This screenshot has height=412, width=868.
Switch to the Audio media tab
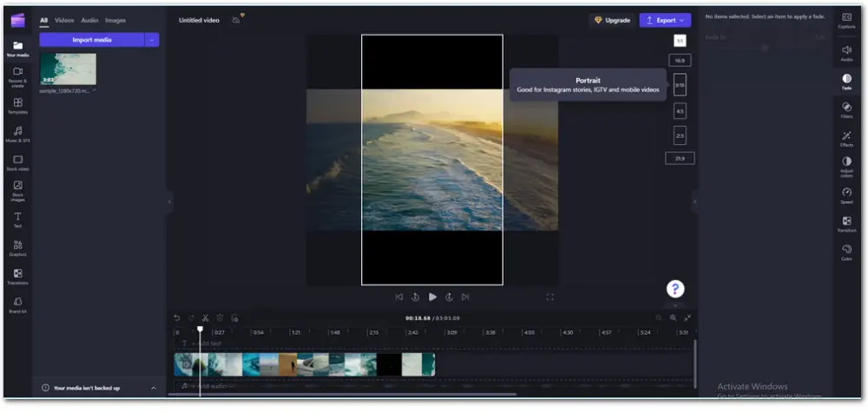[89, 21]
